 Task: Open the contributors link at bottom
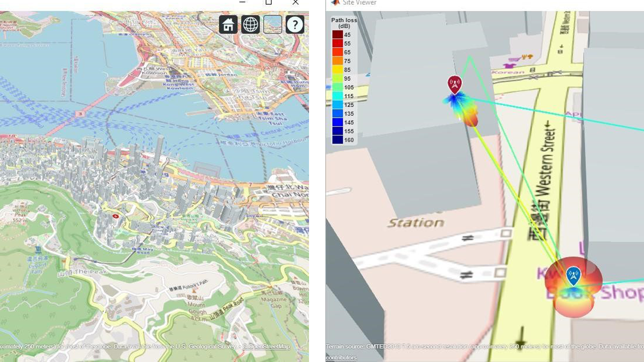tap(341, 357)
